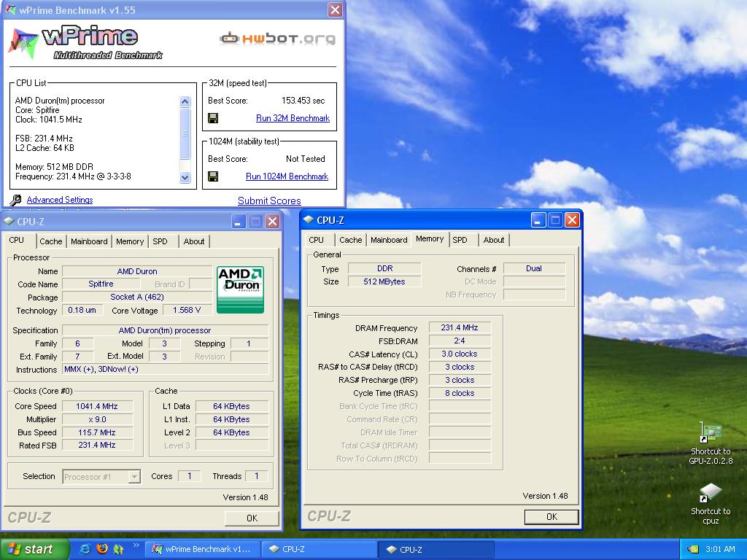Click FSB:DRAM ratio value 2:4
747x560 pixels.
pyautogui.click(x=460, y=341)
